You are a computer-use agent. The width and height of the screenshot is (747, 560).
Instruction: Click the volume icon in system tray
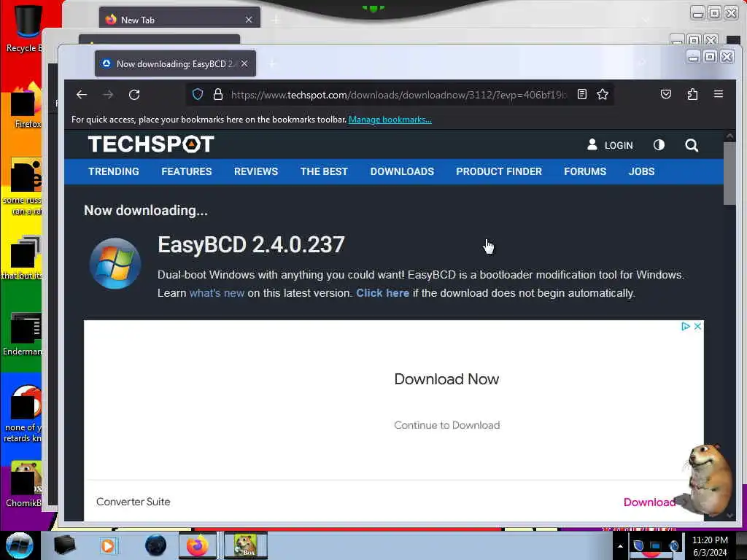point(673,545)
